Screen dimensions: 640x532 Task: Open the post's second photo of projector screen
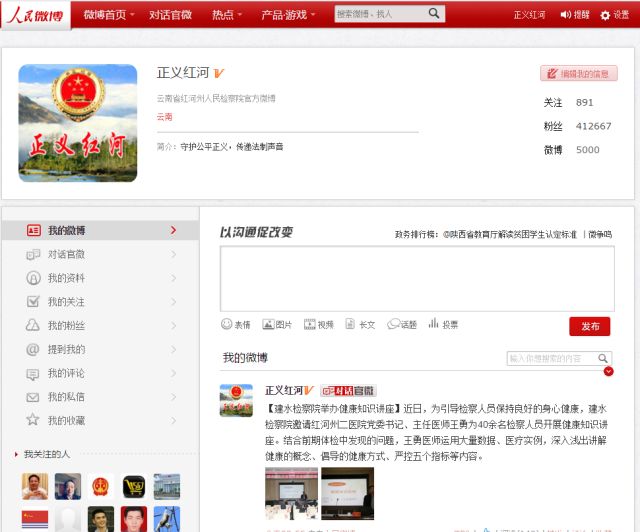click(347, 494)
